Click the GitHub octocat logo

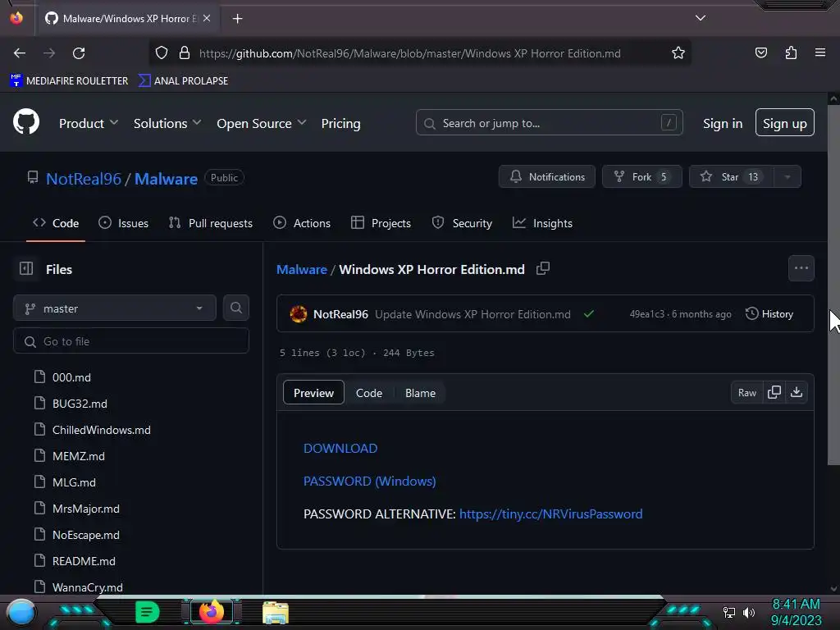click(x=26, y=121)
